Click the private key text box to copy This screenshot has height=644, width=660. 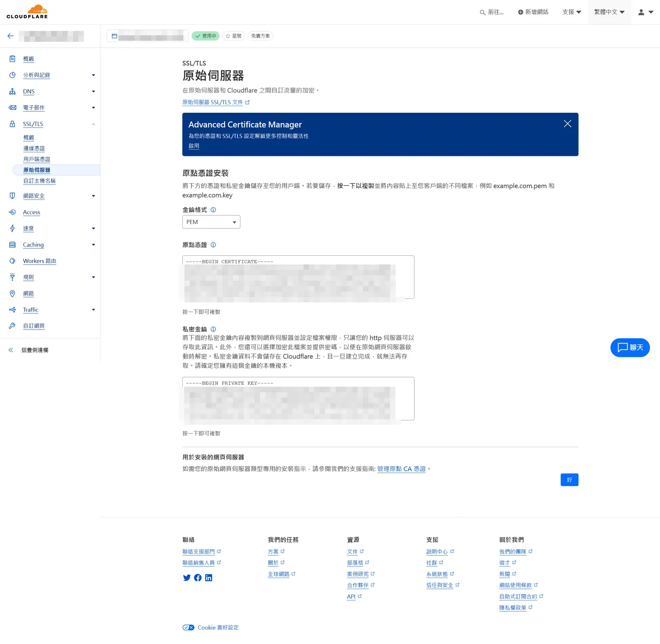[x=298, y=398]
